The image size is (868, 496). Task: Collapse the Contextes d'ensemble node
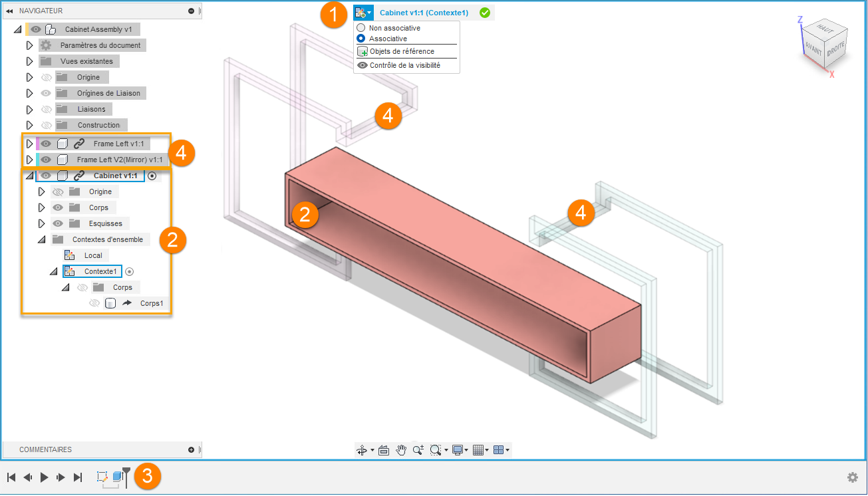coord(41,239)
